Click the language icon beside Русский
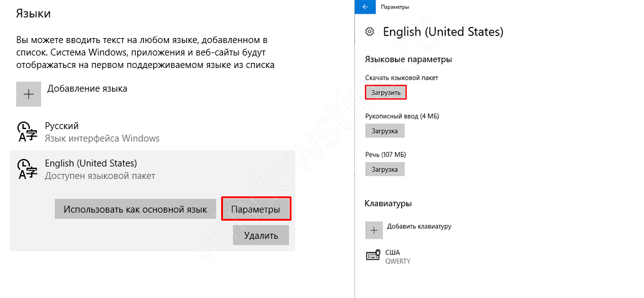This screenshot has height=298, width=644. coord(28,132)
